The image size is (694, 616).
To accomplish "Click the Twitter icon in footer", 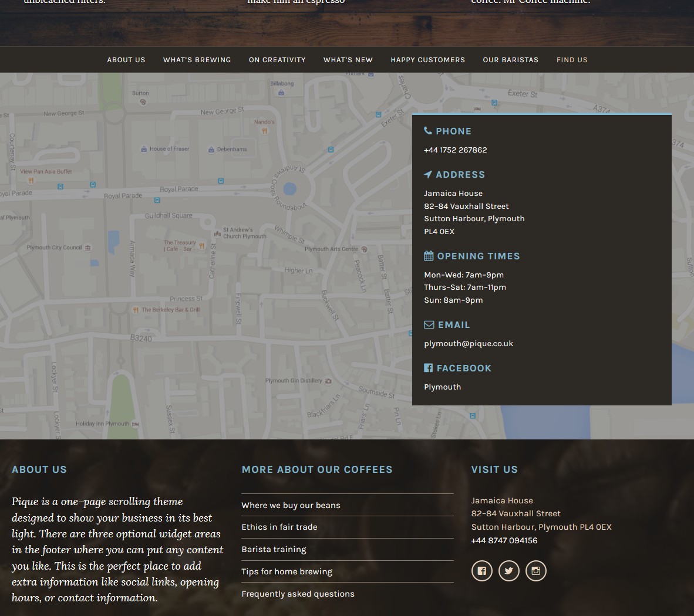I will tap(508, 571).
